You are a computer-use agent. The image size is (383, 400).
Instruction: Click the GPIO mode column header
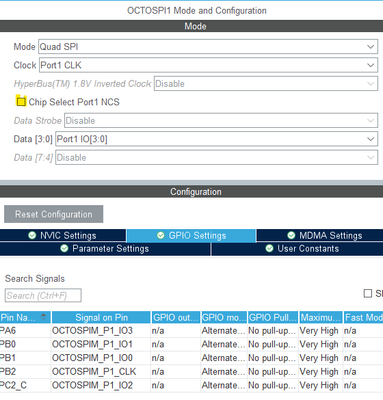224,317
